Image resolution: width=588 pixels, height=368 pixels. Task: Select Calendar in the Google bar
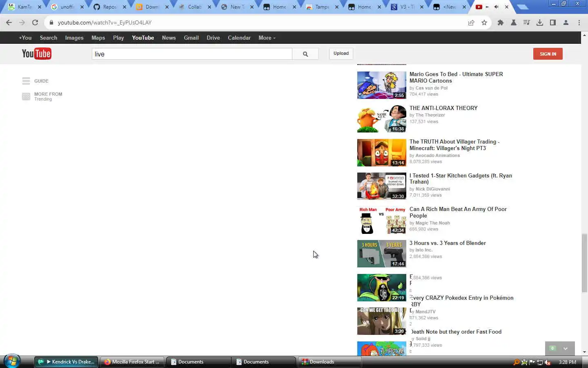tap(239, 38)
